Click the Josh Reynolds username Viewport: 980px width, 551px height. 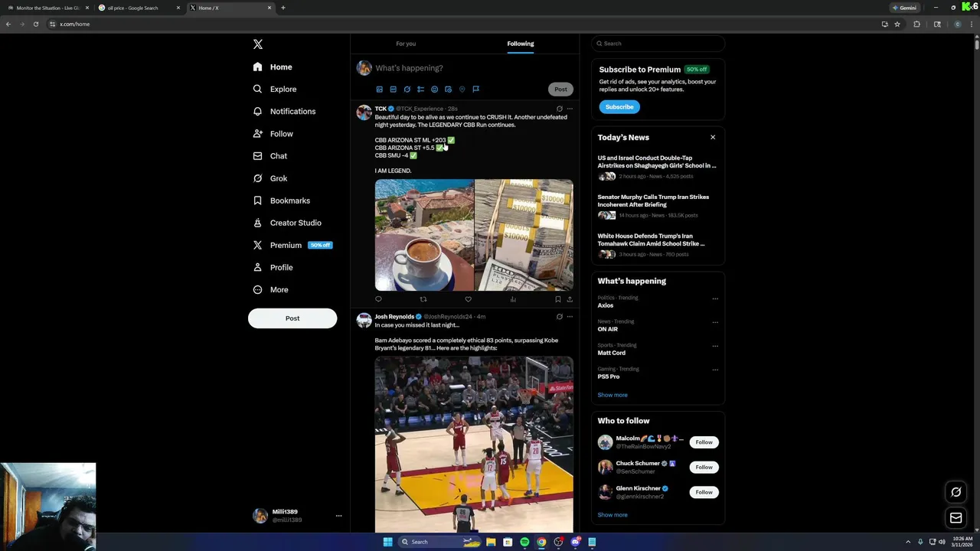[394, 316]
